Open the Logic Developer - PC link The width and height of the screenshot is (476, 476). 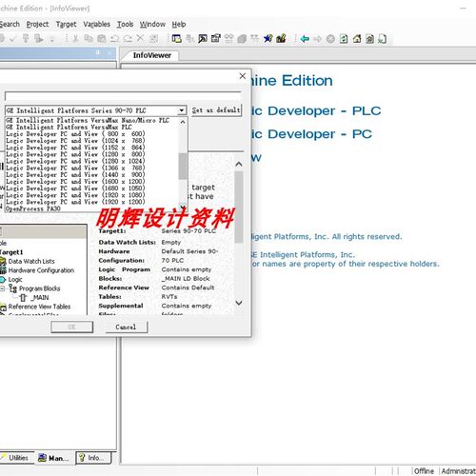point(311,134)
